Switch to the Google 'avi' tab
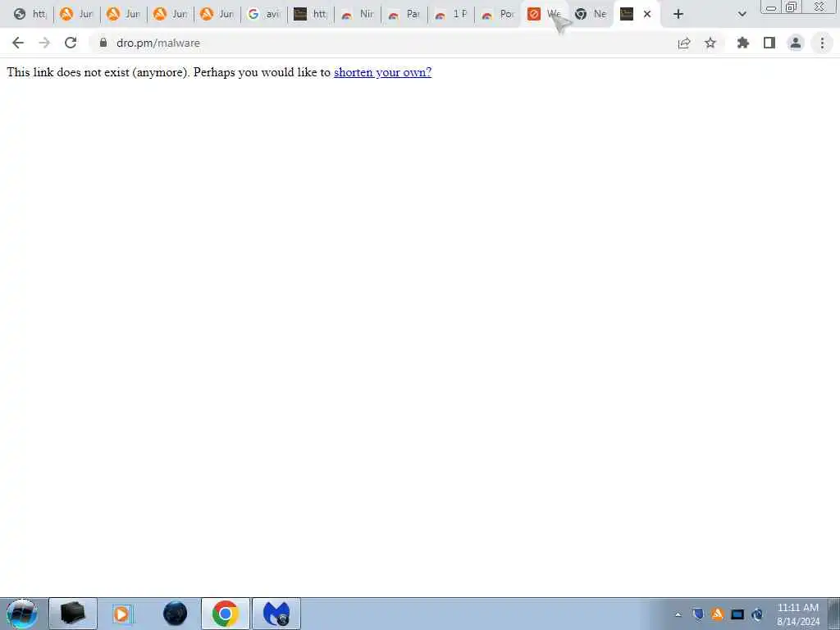Image resolution: width=840 pixels, height=630 pixels. 264,15
